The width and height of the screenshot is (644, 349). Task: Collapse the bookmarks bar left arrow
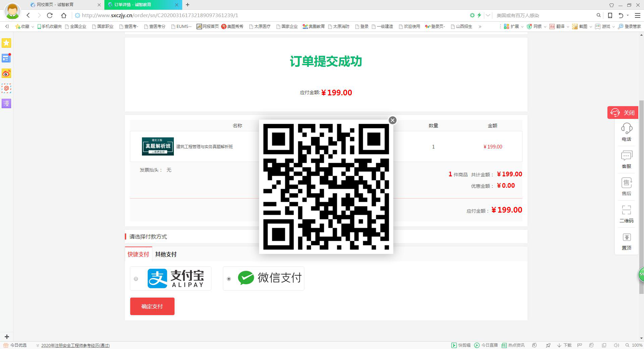tap(7, 26)
